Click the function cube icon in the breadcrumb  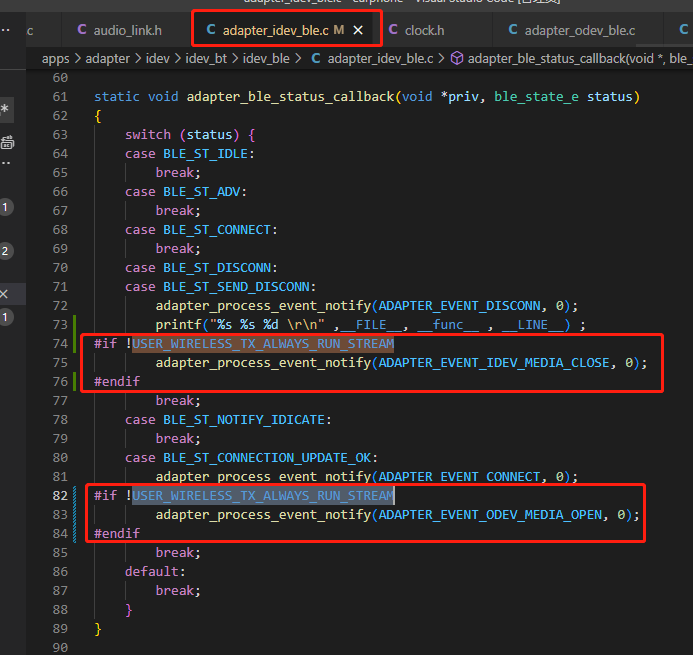point(457,58)
